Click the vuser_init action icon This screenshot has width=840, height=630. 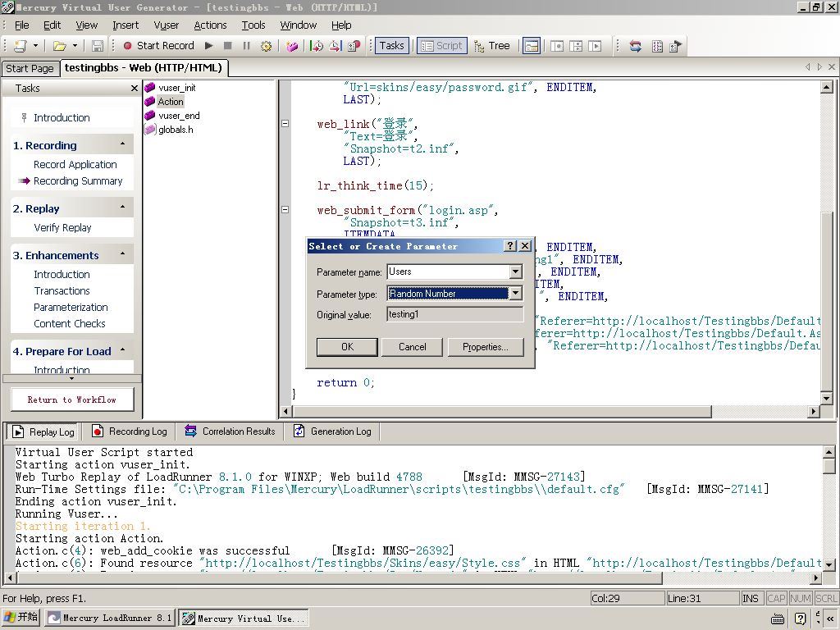150,88
